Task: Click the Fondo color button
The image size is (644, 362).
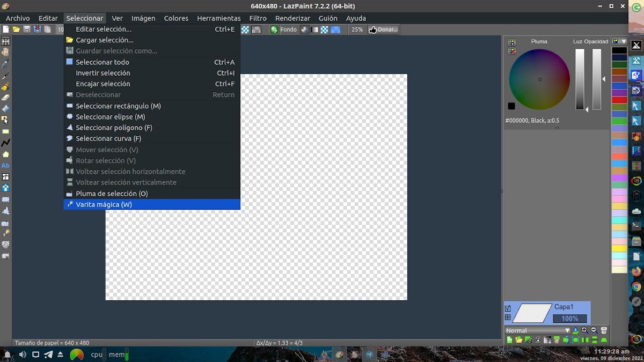Action: 288,29
